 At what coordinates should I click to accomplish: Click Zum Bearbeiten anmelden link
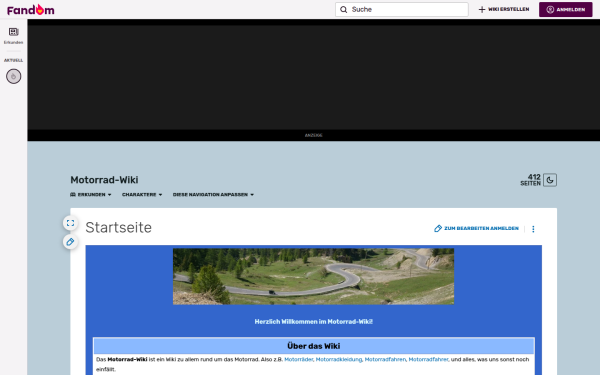pos(476,228)
